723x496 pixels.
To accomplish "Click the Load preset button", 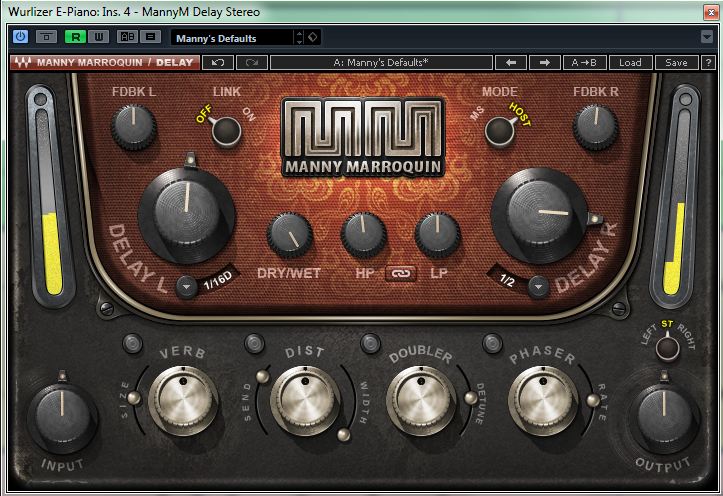I will [630, 63].
